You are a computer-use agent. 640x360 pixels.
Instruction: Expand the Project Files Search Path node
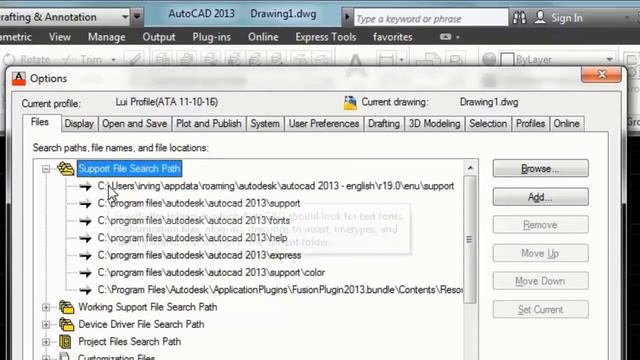point(46,342)
